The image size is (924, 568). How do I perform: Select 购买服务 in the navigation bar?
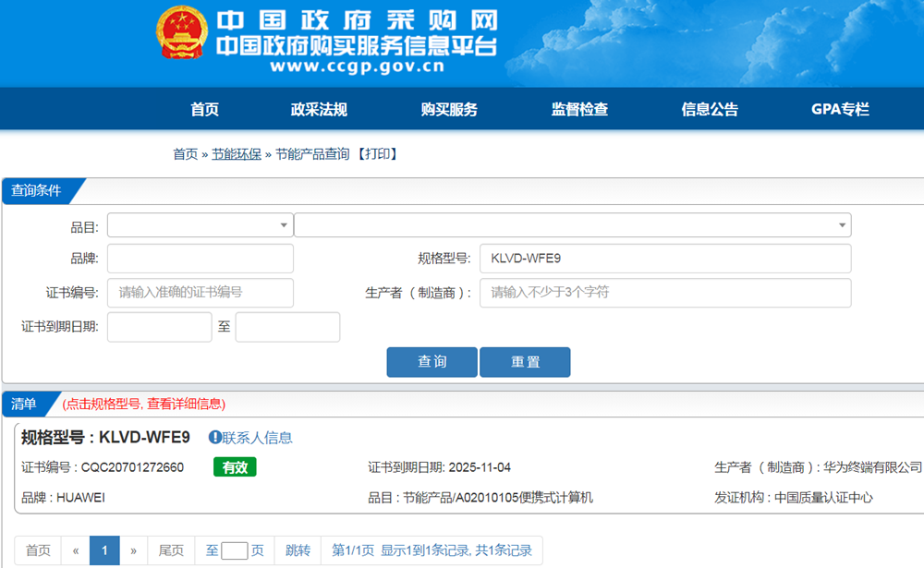point(449,109)
